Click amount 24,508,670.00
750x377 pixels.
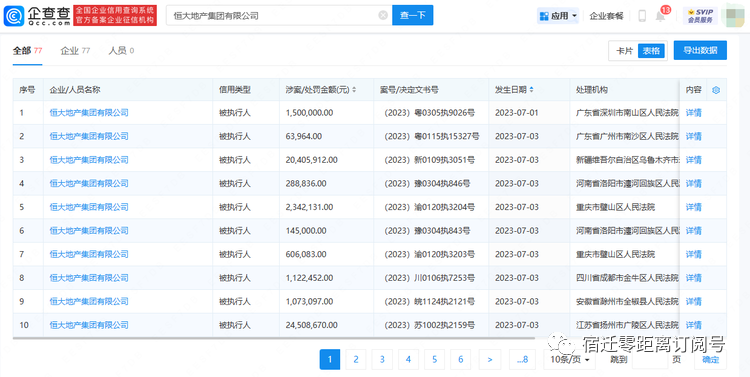coord(311,325)
